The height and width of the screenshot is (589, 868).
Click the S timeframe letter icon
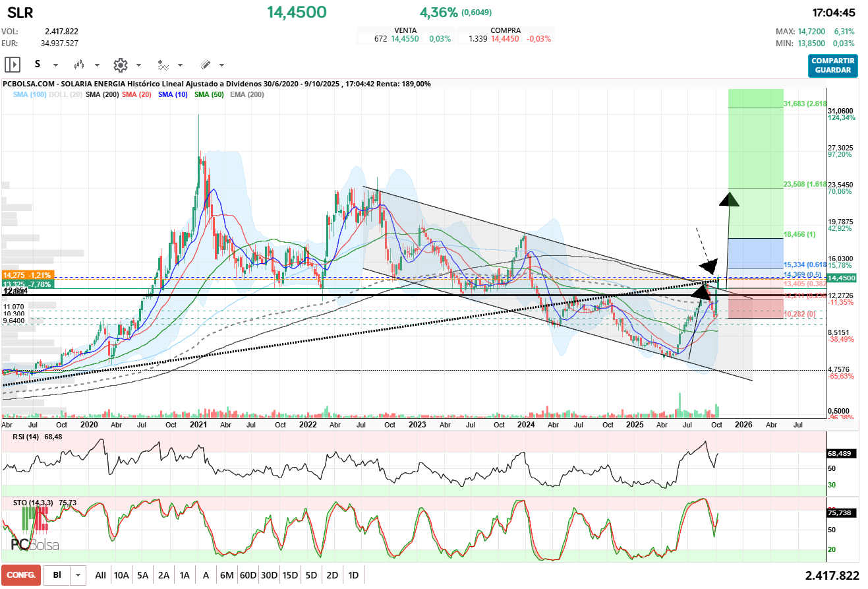[38, 65]
